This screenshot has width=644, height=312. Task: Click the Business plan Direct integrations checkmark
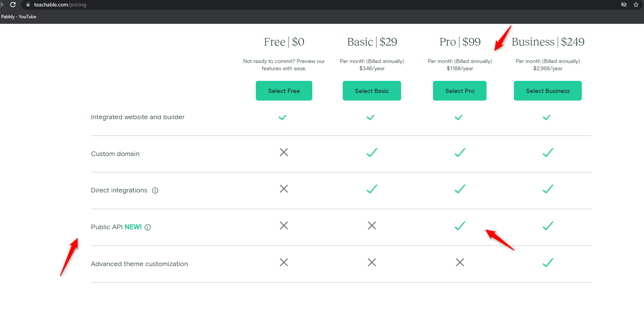click(548, 189)
